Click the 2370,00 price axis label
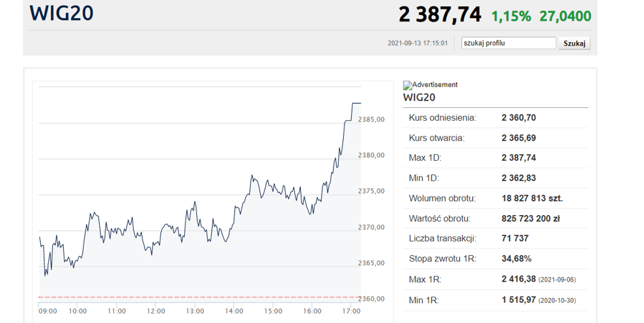 (x=372, y=227)
